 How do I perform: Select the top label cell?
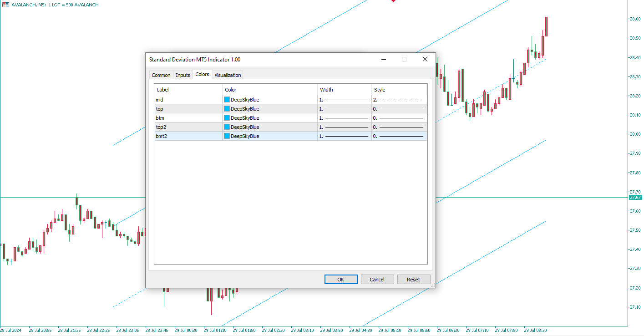188,109
